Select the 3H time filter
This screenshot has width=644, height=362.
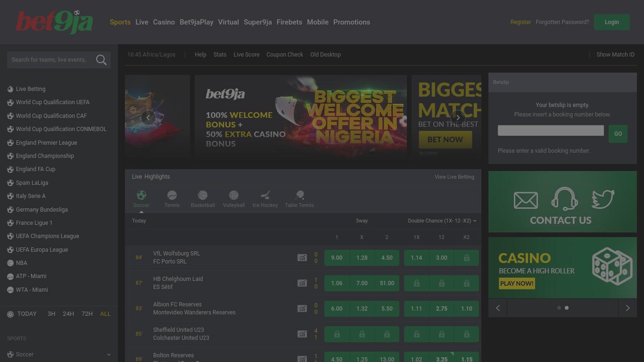[x=51, y=314]
